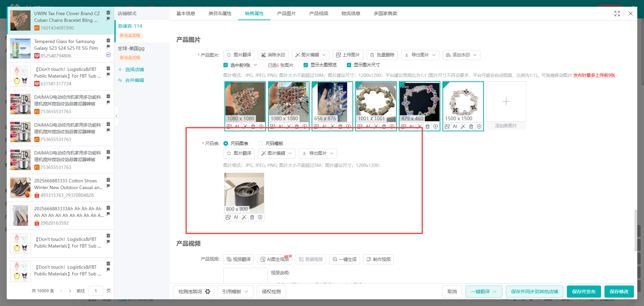Flag the 2025666883333 Cotton Shoes product
644x306 pixels.
click(x=108, y=186)
